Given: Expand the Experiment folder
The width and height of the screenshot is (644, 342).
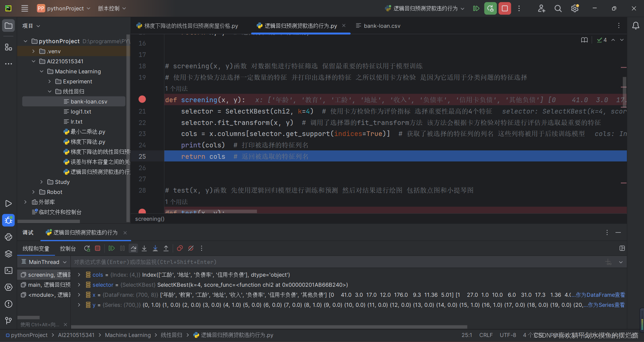Looking at the screenshot, I should tap(50, 81).
